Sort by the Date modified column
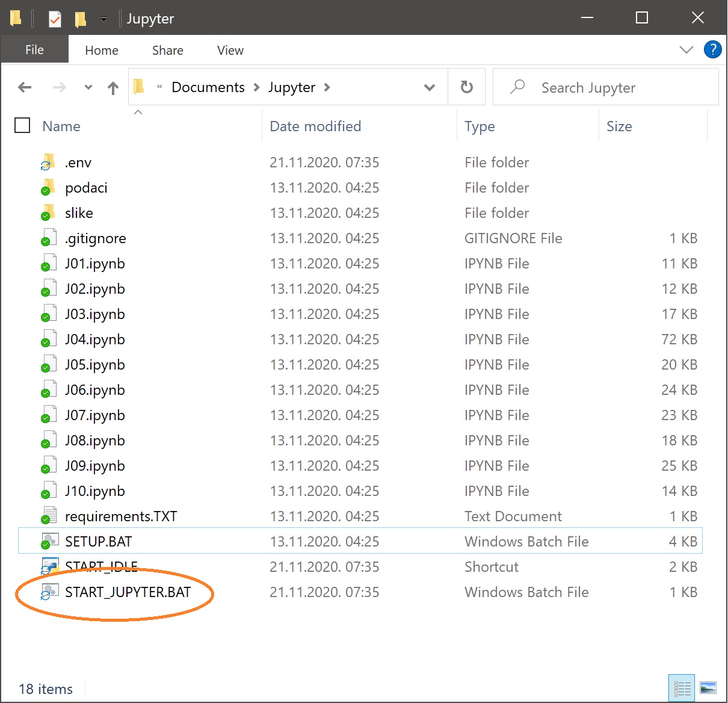Screen dimensions: 728x703 click(315, 126)
